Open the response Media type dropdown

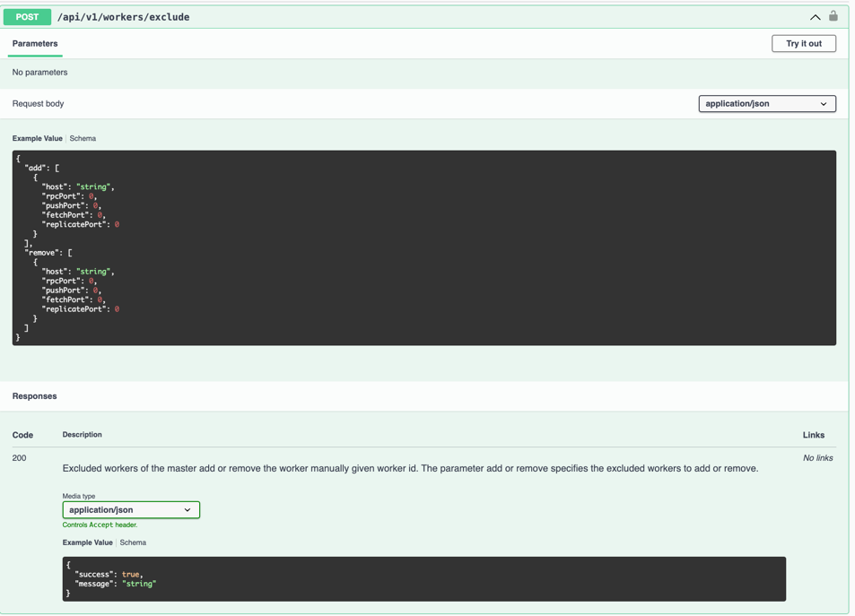coord(131,510)
